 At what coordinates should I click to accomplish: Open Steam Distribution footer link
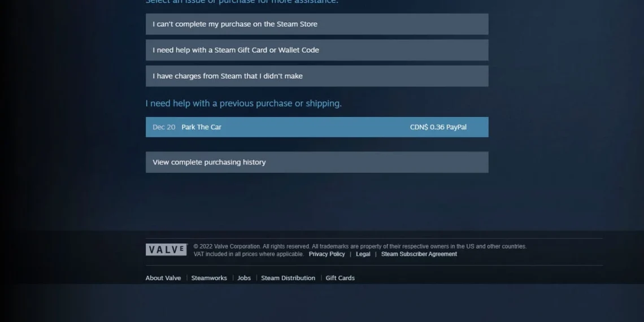pos(288,278)
